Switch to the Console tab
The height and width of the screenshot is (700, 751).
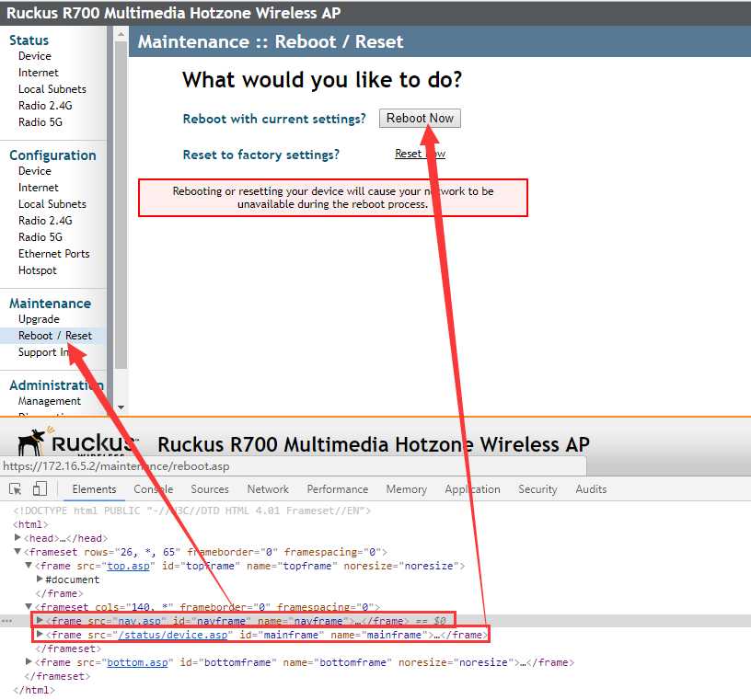[x=154, y=488]
